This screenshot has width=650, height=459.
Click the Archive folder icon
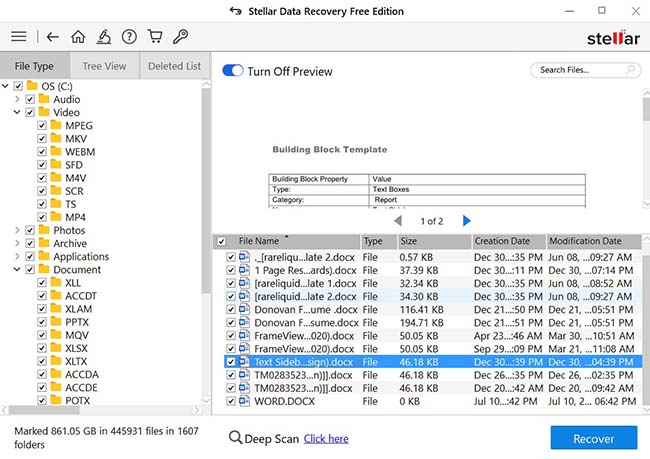[x=44, y=243]
